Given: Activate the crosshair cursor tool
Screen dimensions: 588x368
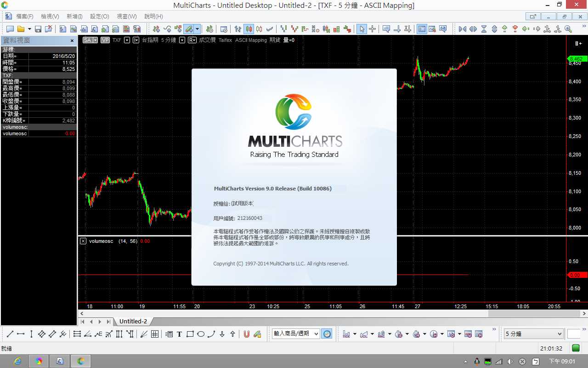Looking at the screenshot, I should point(373,29).
